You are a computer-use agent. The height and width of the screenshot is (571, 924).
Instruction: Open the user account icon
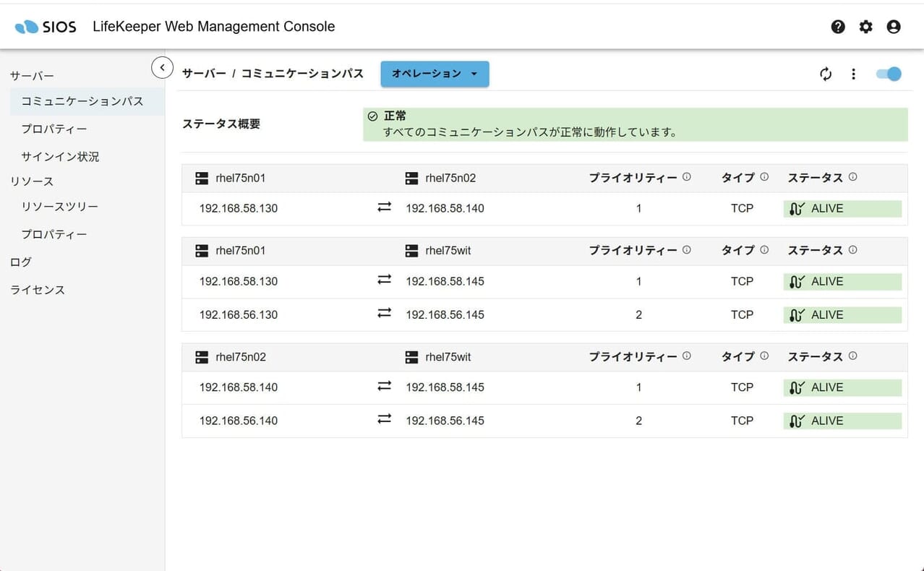click(x=894, y=27)
